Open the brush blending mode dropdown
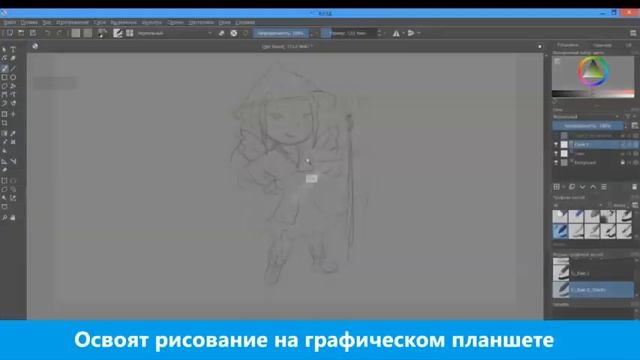The image size is (640, 360). click(x=175, y=33)
